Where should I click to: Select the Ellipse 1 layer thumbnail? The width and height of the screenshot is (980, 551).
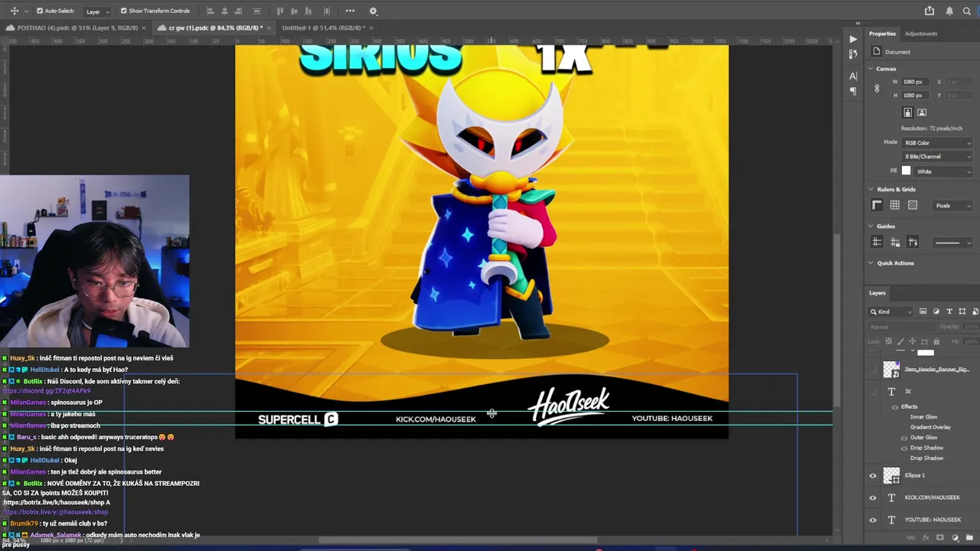point(891,476)
